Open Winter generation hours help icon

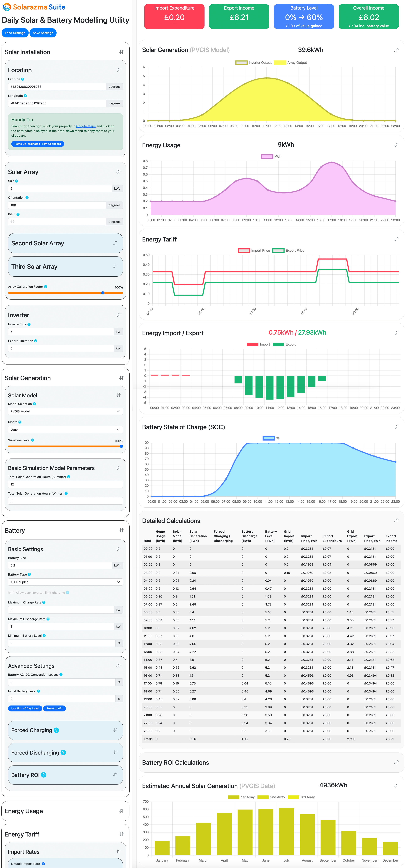[x=66, y=493]
